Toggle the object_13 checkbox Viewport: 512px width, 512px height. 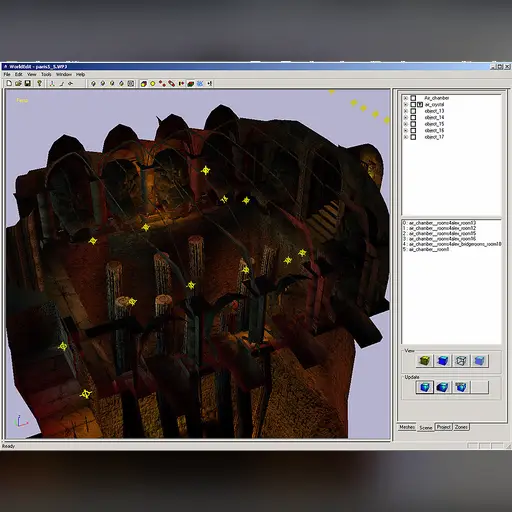(413, 111)
